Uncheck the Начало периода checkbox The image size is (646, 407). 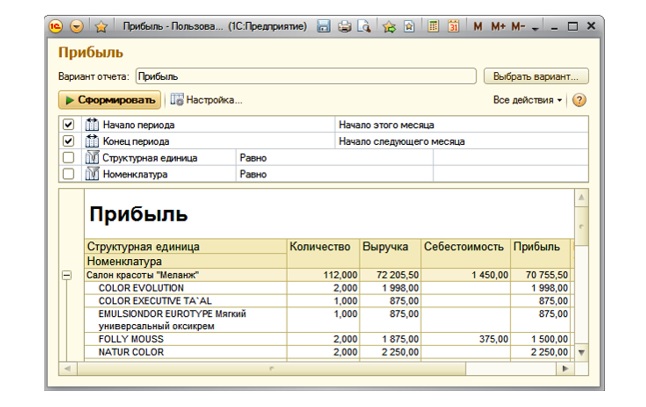[x=68, y=125]
